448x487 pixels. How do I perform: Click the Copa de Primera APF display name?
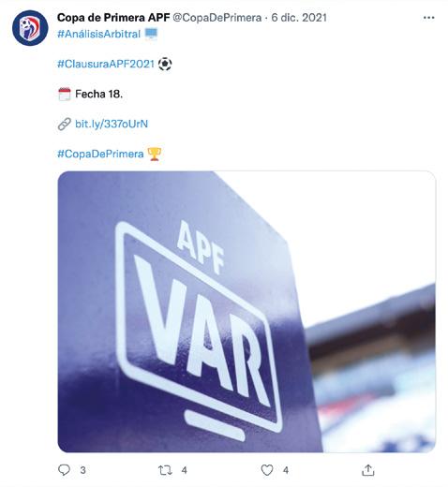coord(113,18)
